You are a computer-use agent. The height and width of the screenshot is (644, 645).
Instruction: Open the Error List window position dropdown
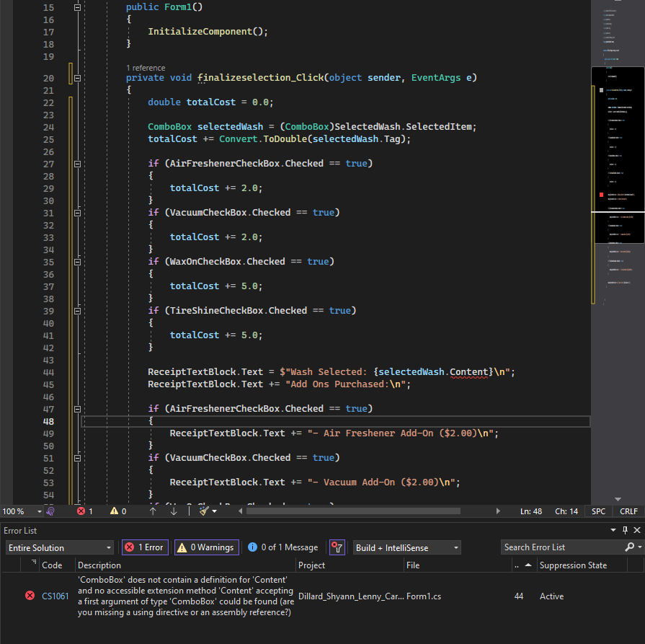pos(613,530)
